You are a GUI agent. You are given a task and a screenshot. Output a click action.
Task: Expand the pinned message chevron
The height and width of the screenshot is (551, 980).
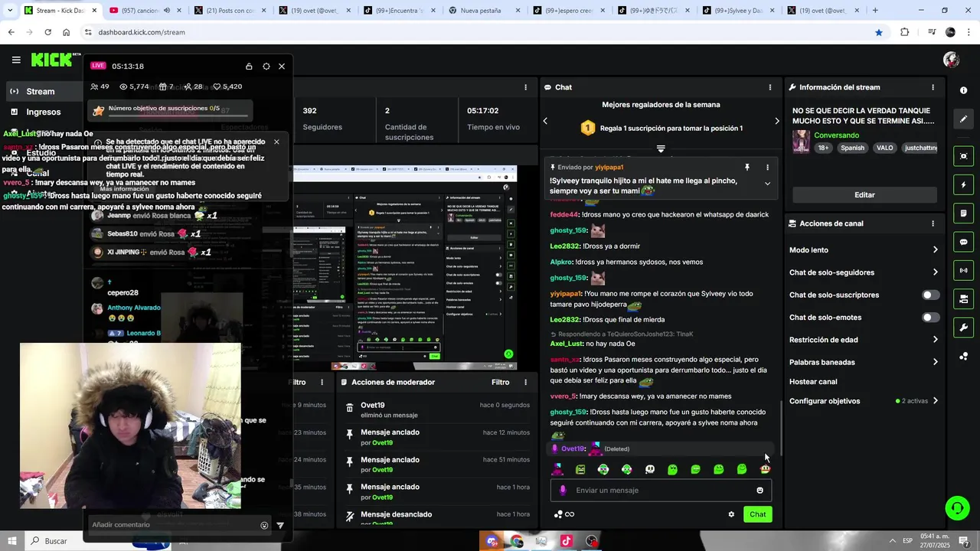click(767, 184)
